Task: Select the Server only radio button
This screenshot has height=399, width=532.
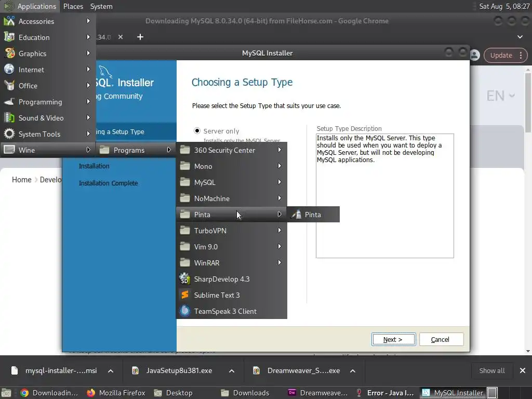Action: [x=197, y=130]
